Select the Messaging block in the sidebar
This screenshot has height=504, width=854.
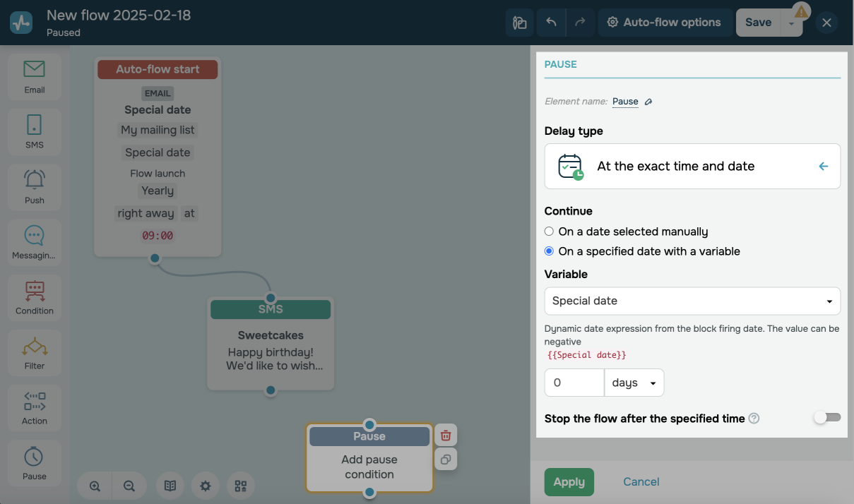34,242
